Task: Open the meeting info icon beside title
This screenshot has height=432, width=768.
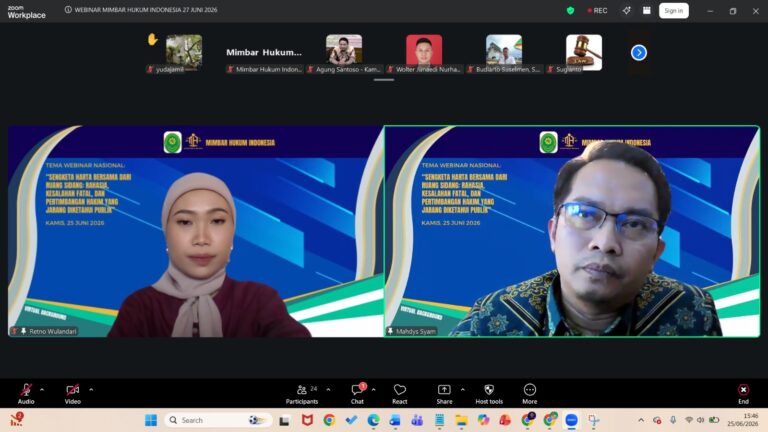Action: coord(68,10)
